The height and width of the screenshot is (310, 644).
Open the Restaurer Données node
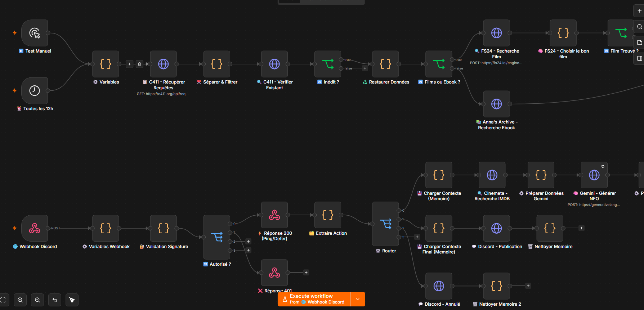click(x=385, y=64)
